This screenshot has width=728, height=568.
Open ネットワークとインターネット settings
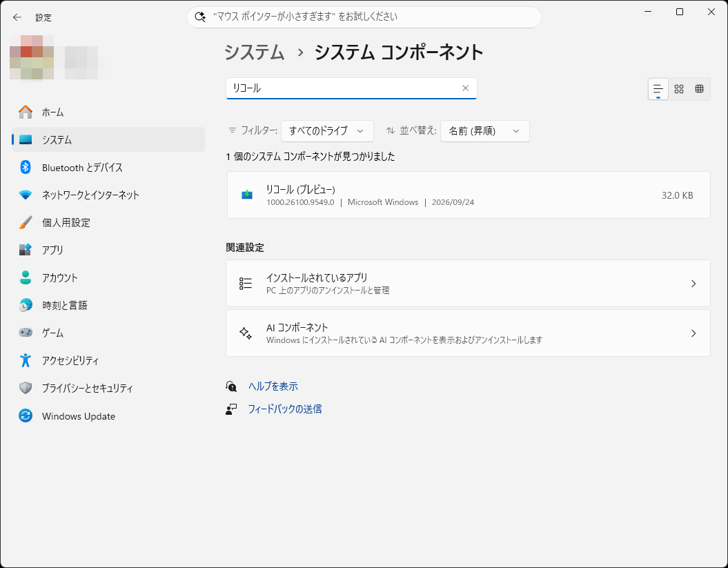(108, 195)
